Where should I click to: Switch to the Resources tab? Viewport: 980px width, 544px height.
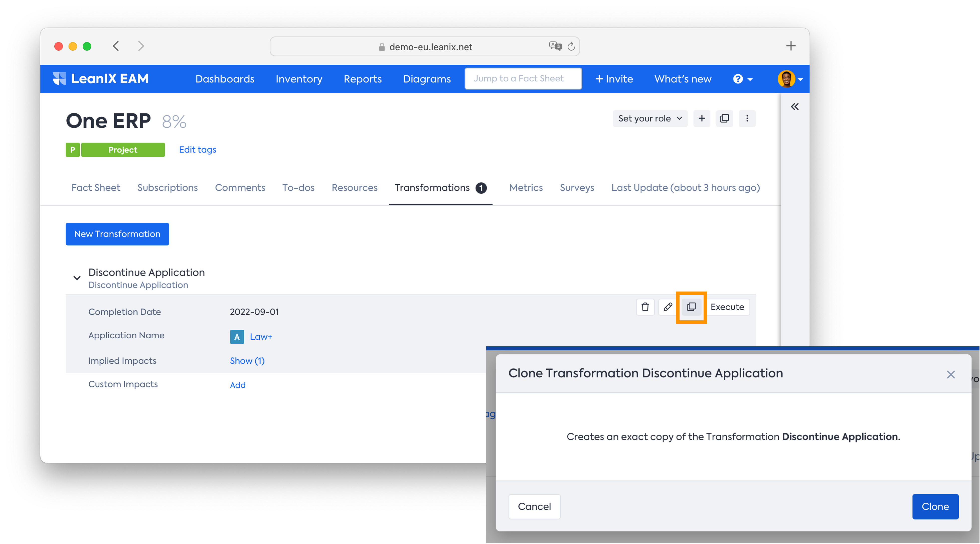(354, 188)
